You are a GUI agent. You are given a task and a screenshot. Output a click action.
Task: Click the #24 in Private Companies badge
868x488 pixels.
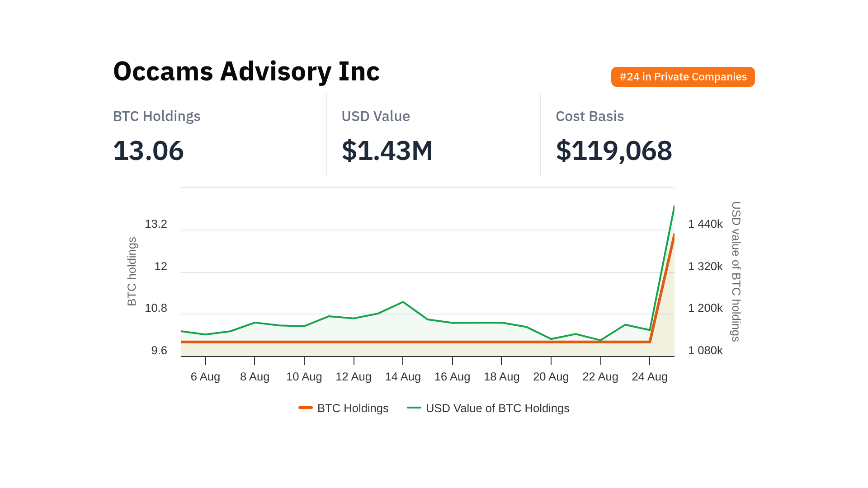[683, 77]
